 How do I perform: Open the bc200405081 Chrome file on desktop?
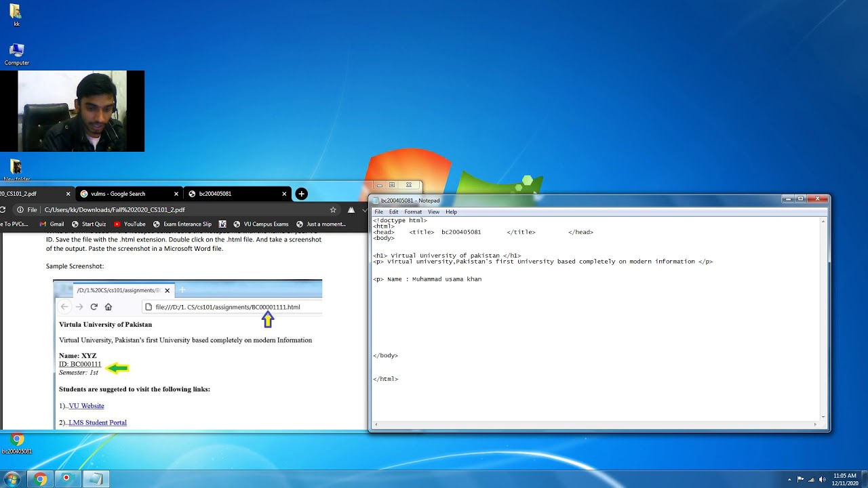tap(17, 444)
